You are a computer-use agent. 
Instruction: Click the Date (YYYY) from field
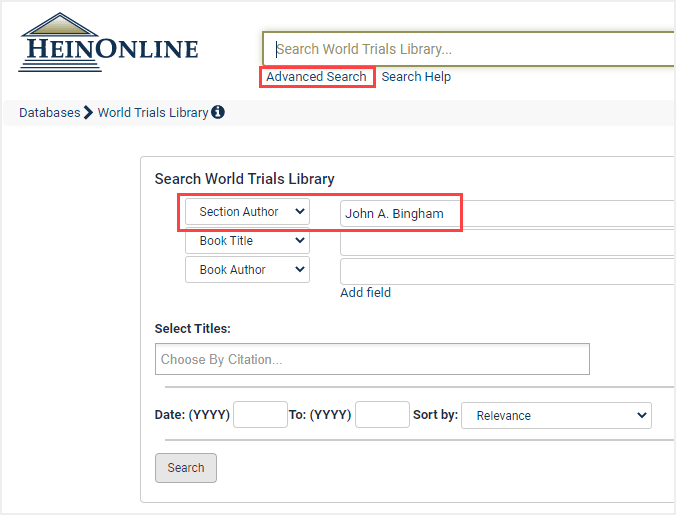coord(260,415)
